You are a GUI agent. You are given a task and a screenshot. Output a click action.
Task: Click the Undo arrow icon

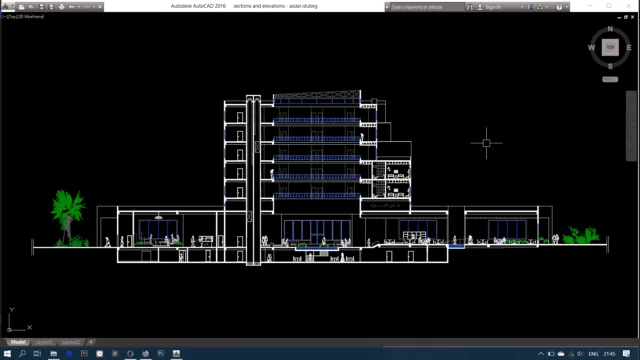pos(71,7)
